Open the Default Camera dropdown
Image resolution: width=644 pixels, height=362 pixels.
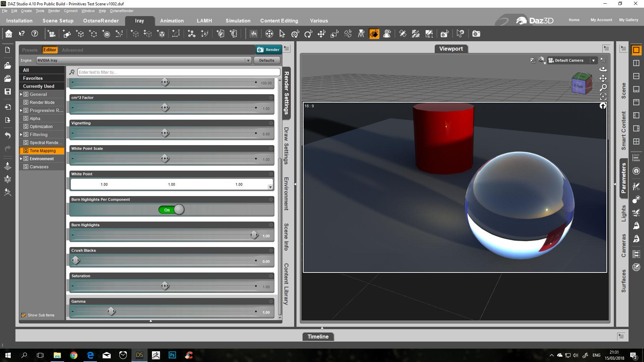(x=593, y=60)
